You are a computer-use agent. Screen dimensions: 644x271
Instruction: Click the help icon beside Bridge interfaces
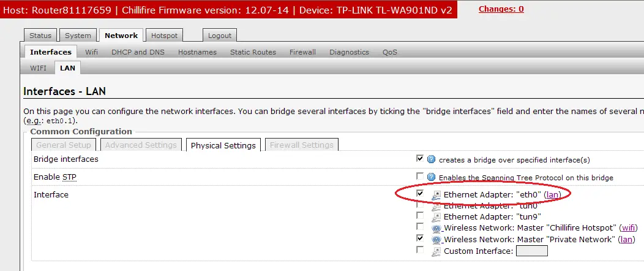pyautogui.click(x=431, y=159)
